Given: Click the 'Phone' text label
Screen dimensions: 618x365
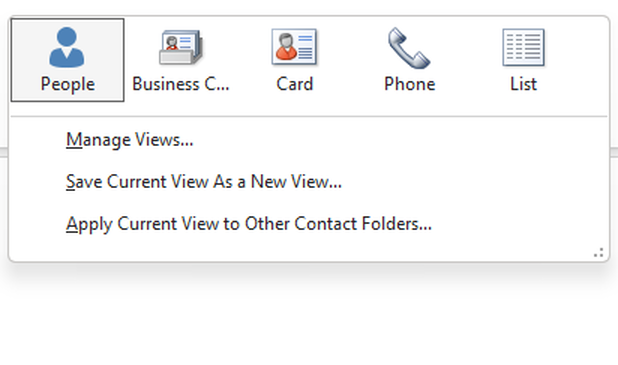Looking at the screenshot, I should coord(410,84).
